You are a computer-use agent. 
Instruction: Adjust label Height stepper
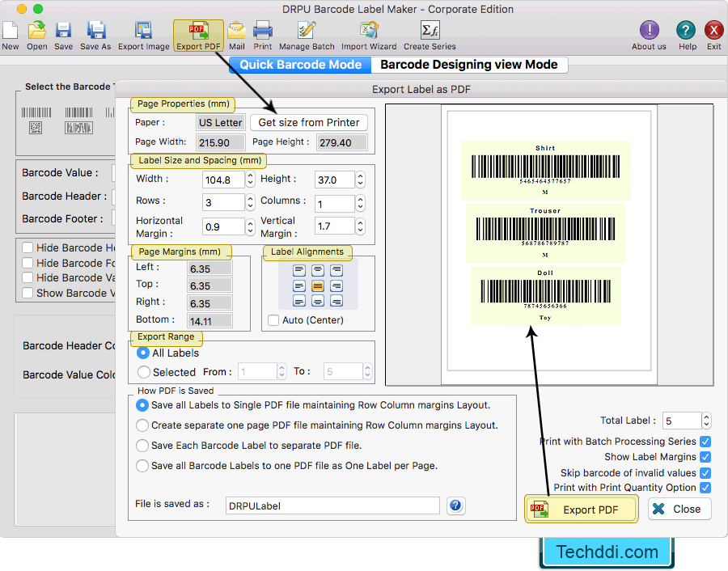tap(360, 180)
